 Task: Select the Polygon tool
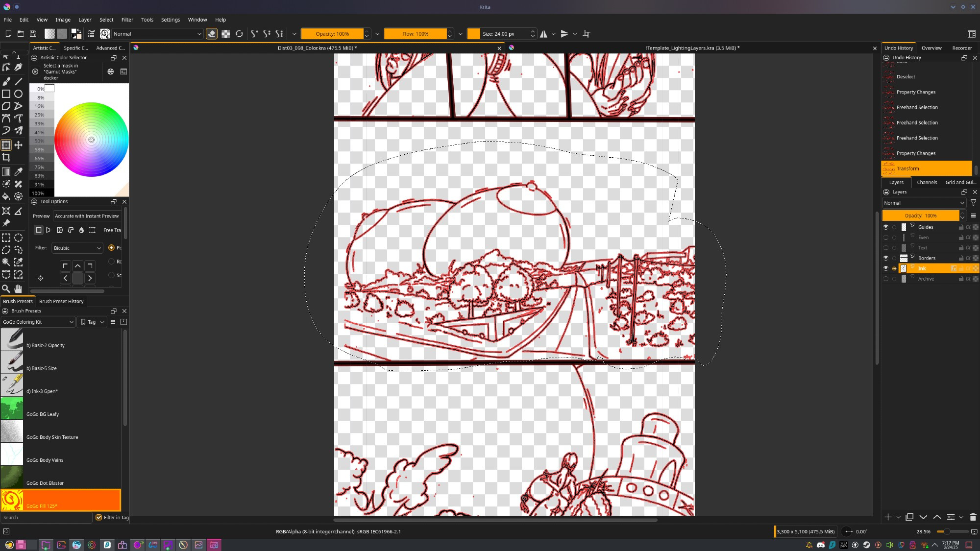(6, 106)
